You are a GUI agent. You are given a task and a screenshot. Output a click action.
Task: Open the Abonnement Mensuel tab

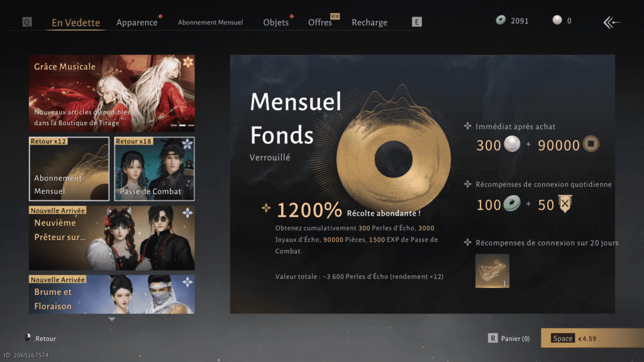(x=210, y=23)
